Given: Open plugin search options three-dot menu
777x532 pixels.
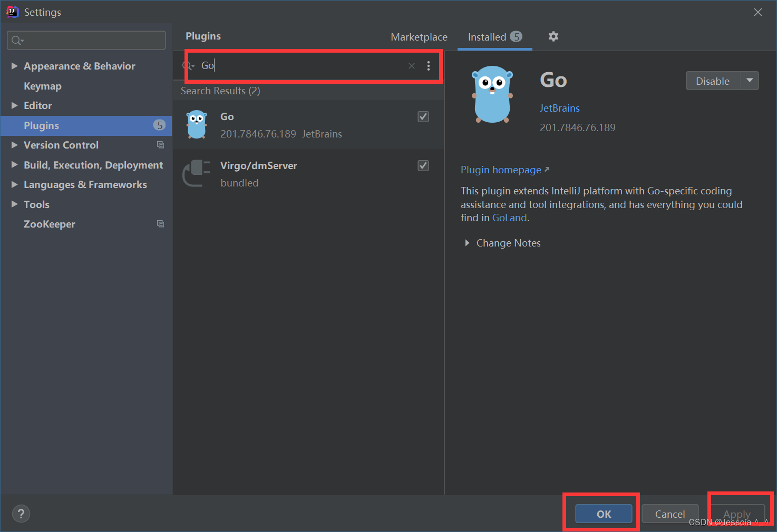Looking at the screenshot, I should [429, 66].
